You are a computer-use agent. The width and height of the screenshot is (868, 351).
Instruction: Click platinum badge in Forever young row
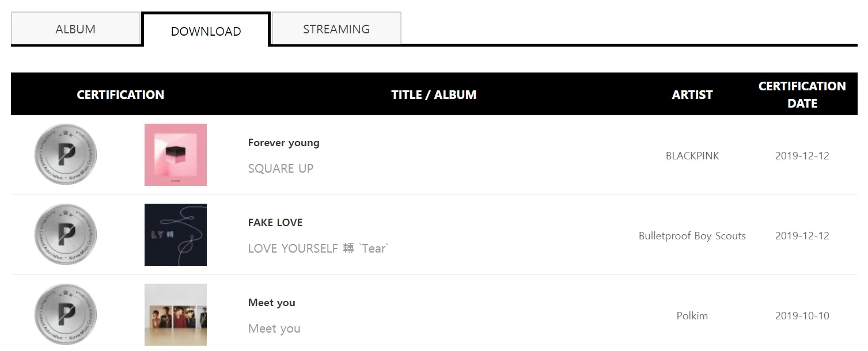[x=66, y=155]
